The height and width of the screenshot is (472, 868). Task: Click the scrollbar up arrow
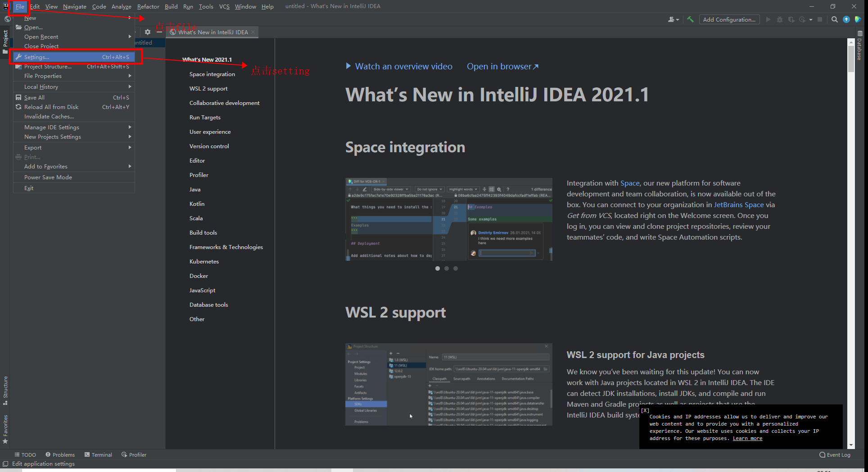(x=851, y=42)
